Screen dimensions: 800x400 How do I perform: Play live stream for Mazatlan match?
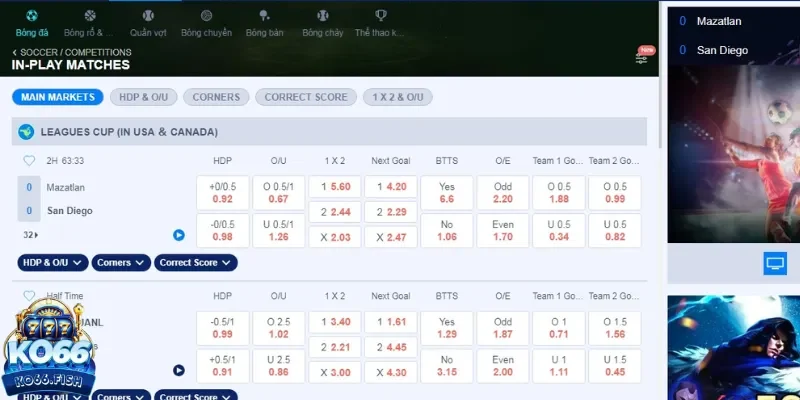pyautogui.click(x=179, y=235)
